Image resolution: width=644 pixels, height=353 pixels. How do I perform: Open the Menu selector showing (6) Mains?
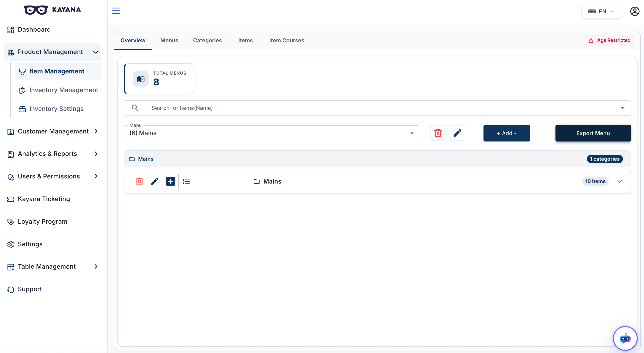271,133
